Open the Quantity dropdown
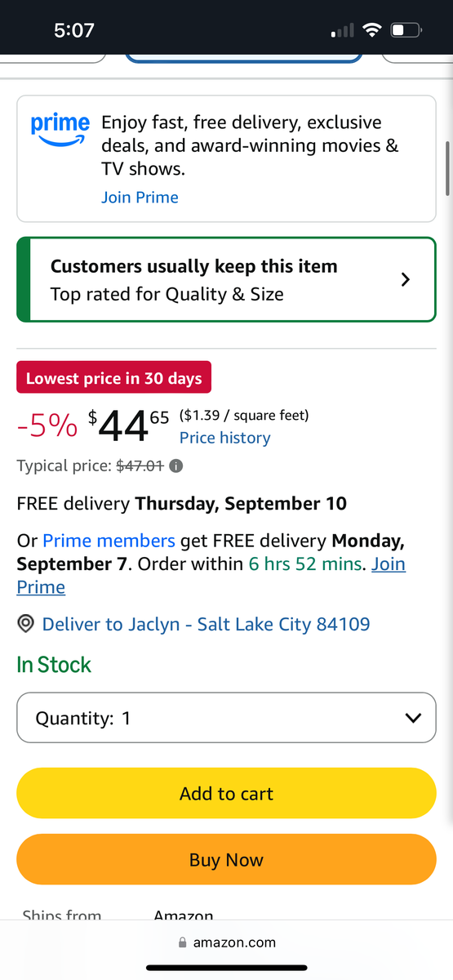453x980 pixels. pos(227,719)
